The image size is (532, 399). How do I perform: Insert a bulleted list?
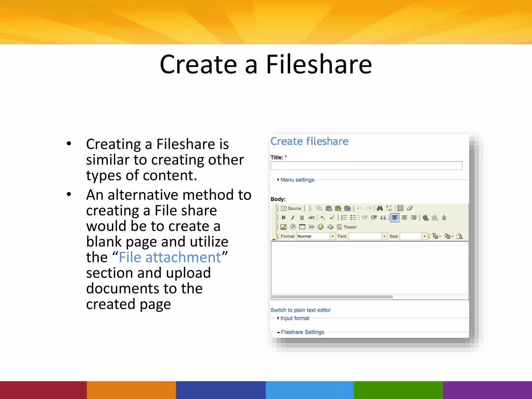(353, 218)
